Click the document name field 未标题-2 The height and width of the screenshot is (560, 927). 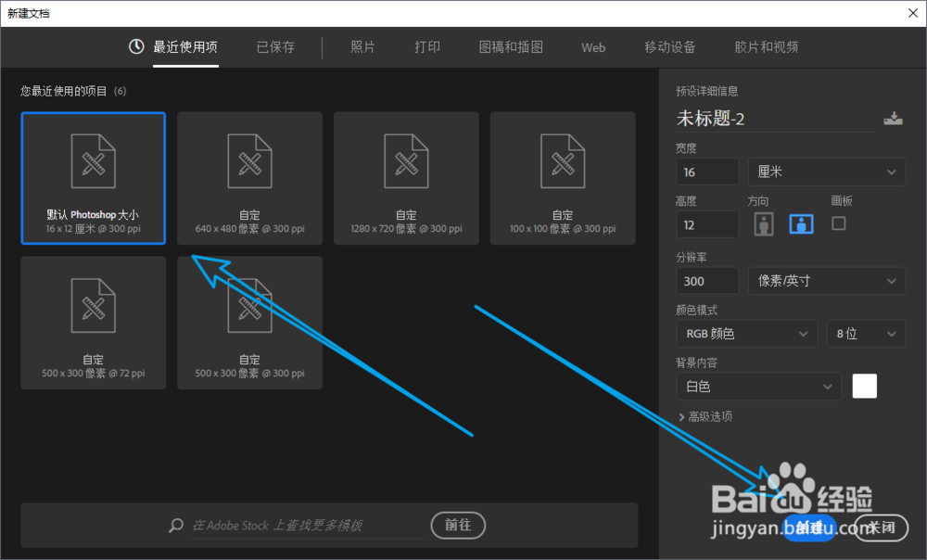pos(776,119)
